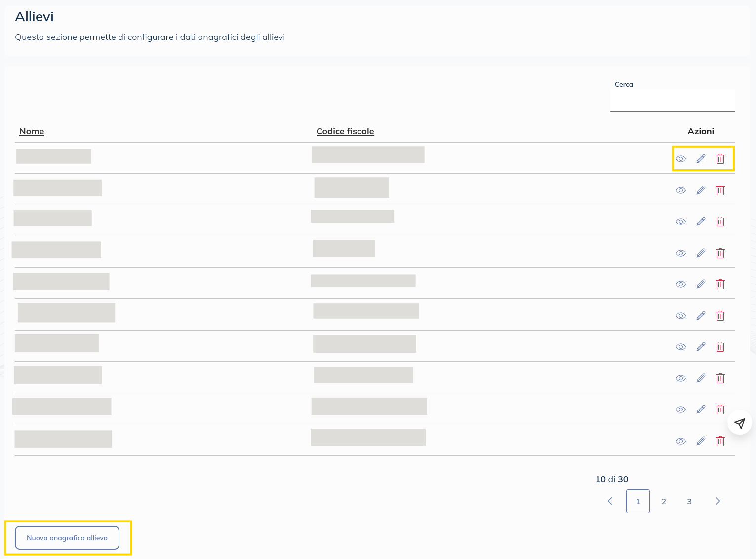Open edit for the fifth row student
The width and height of the screenshot is (756, 559).
[x=701, y=284]
